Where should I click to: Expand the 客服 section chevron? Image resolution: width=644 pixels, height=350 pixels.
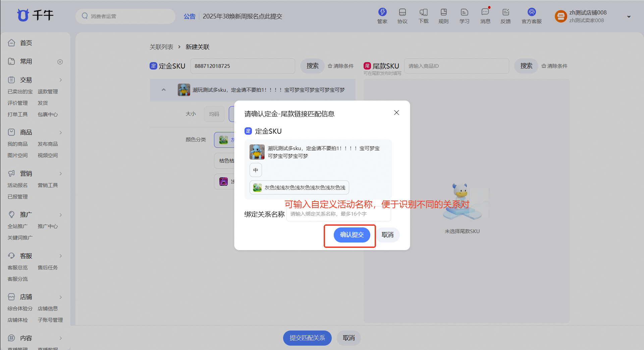61,256
